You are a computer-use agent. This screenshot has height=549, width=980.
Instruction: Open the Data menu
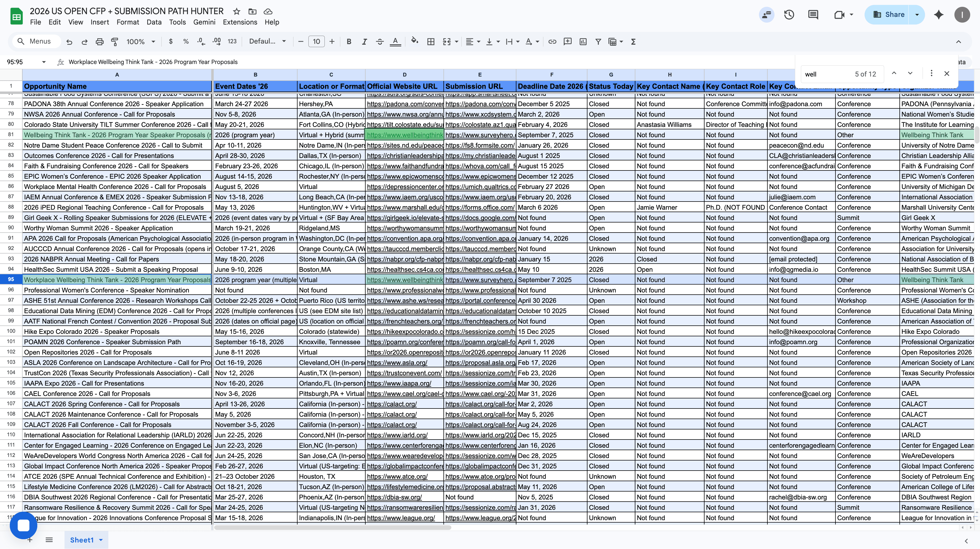[154, 22]
